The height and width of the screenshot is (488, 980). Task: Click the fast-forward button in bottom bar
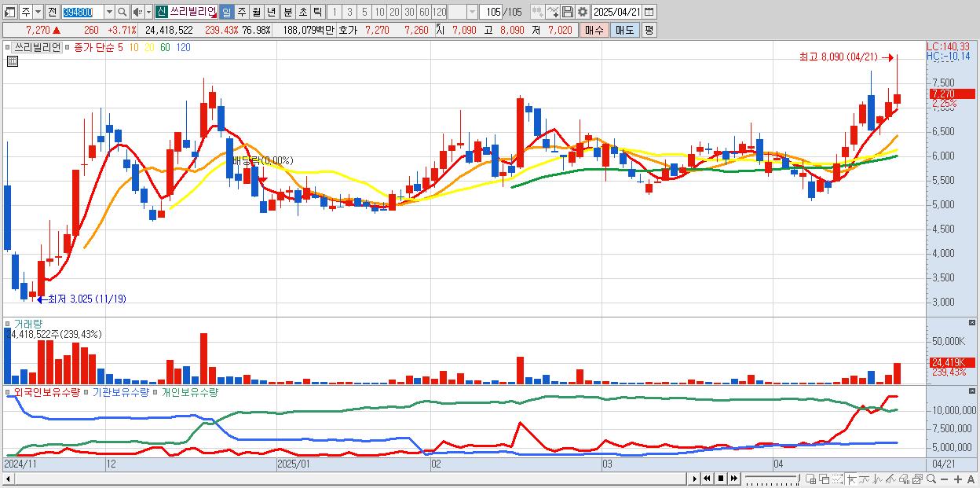[x=734, y=479]
